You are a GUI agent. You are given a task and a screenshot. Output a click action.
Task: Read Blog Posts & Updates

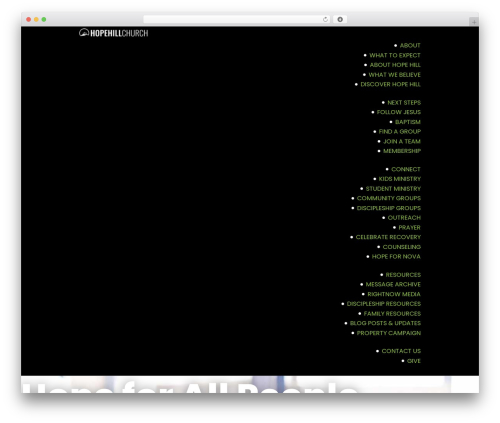click(x=385, y=323)
